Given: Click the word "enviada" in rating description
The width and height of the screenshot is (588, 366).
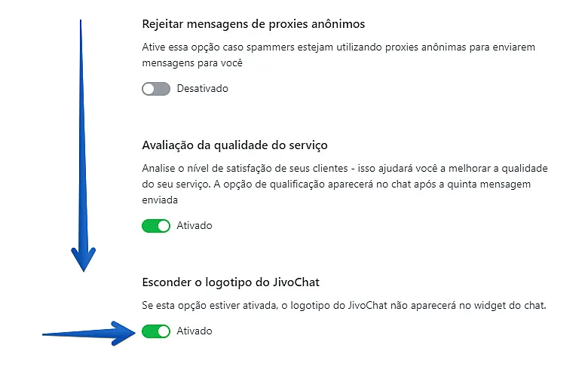Looking at the screenshot, I should coord(160,201).
